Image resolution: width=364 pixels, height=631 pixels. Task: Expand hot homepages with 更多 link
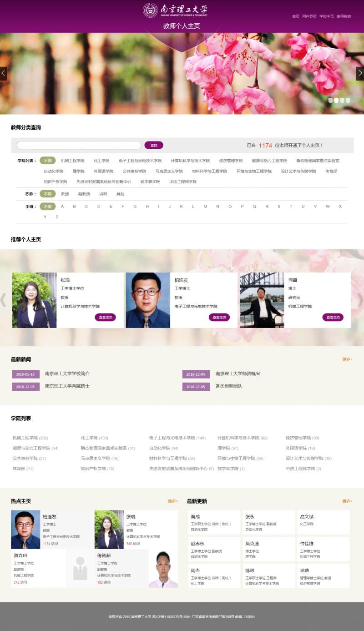tap(173, 501)
